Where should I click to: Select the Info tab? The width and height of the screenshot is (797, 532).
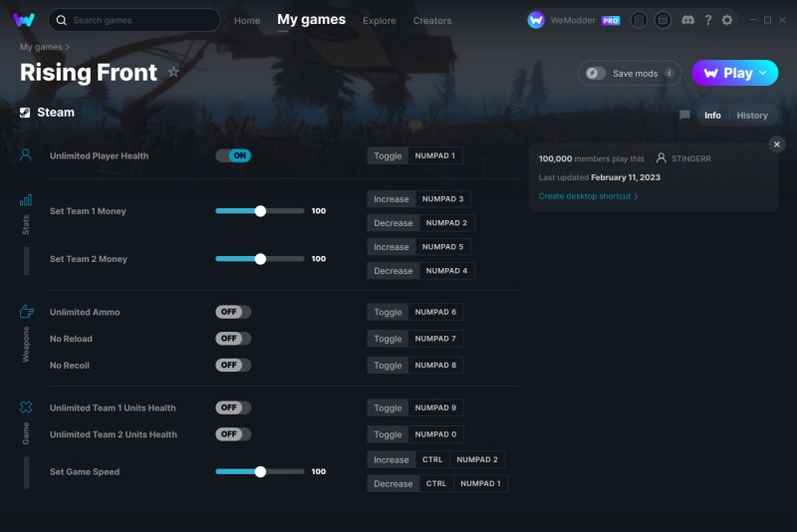pos(712,116)
